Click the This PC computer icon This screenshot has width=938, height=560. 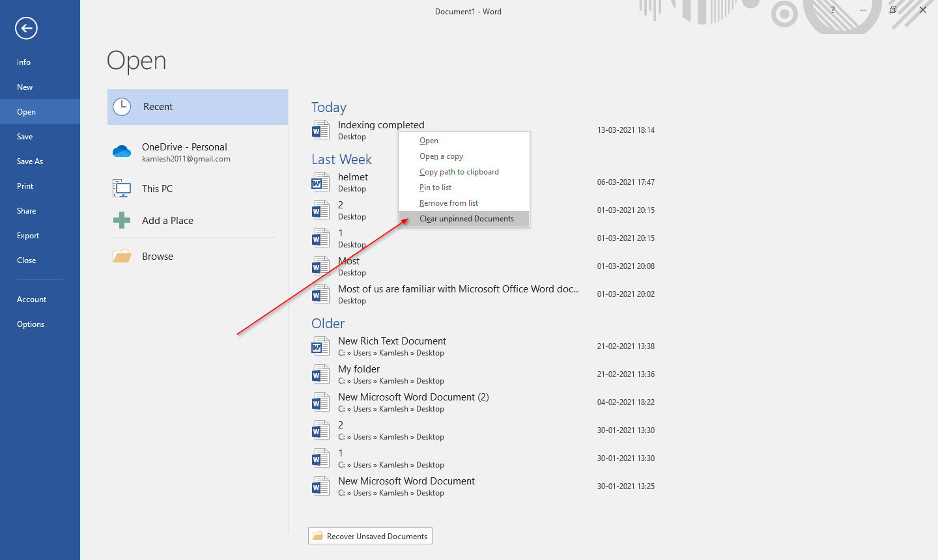click(x=122, y=188)
